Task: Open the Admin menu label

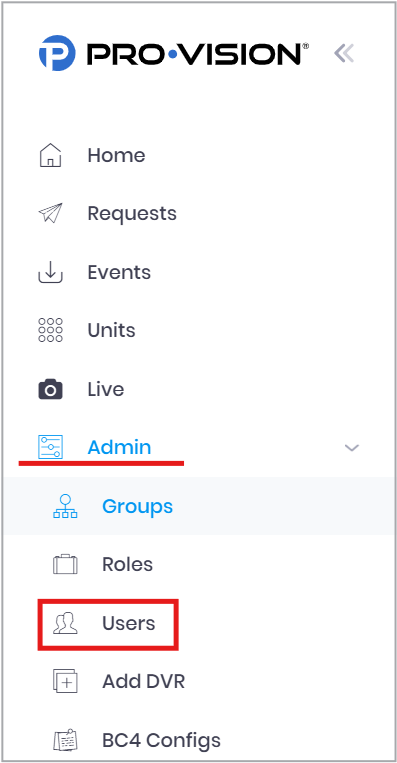Action: click(119, 447)
